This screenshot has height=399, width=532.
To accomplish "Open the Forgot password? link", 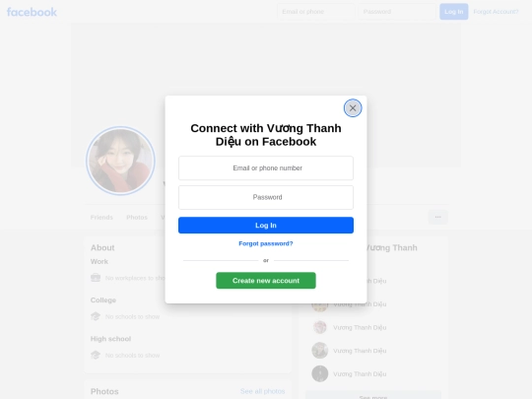I will tap(266, 243).
